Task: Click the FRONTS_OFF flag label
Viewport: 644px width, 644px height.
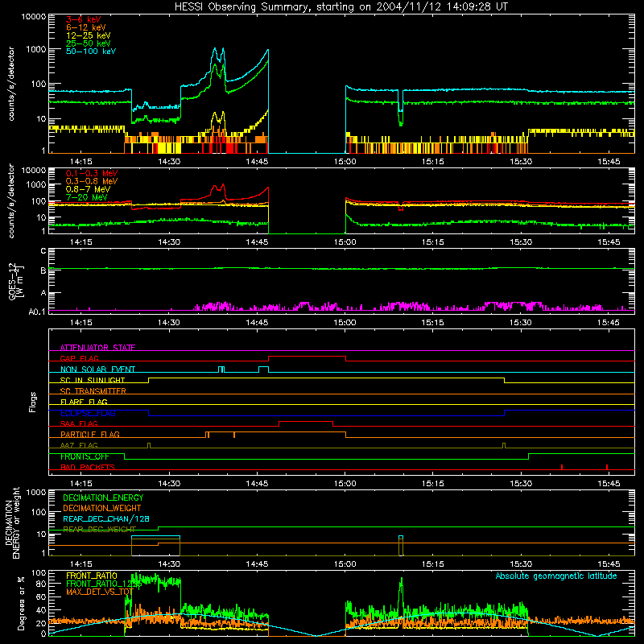Action: click(85, 456)
